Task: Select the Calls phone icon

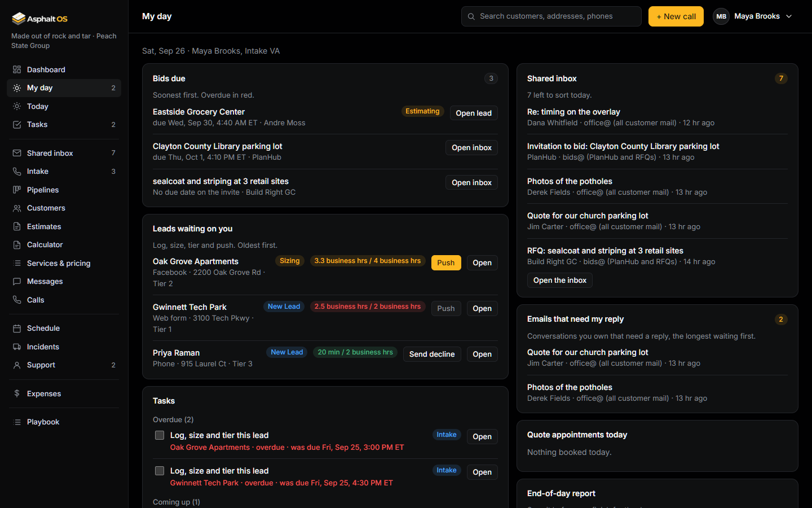Action: [x=17, y=300]
